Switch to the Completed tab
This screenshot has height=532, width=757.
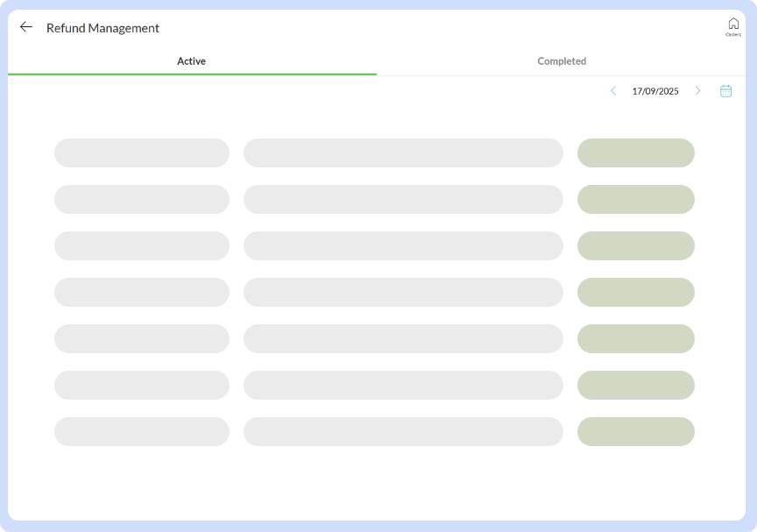tap(562, 61)
